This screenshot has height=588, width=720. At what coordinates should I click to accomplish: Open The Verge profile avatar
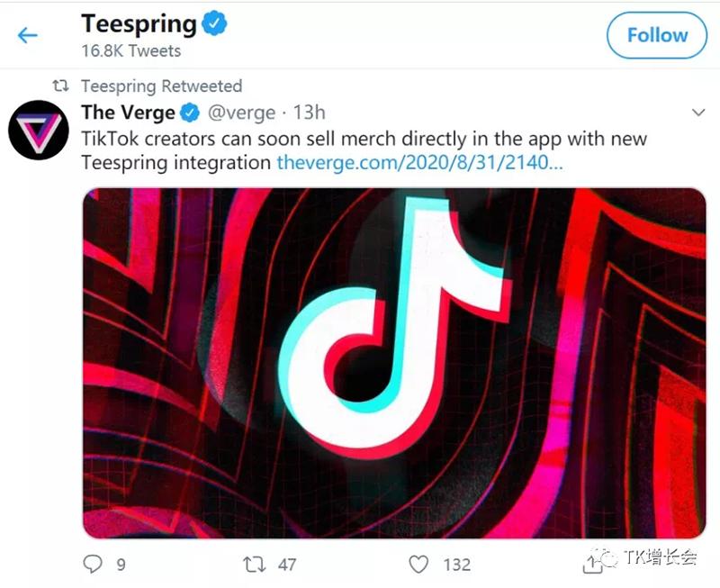point(38,131)
